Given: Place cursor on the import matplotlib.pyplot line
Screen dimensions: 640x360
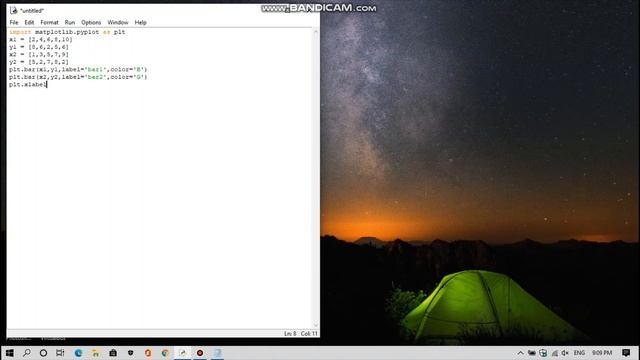Looking at the screenshot, I should click(67, 32).
